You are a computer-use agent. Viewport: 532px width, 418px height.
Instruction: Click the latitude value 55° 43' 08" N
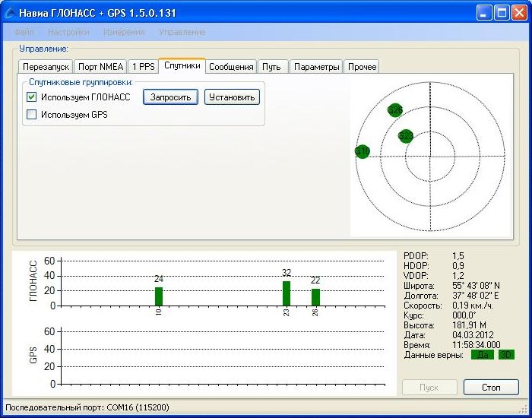476,286
